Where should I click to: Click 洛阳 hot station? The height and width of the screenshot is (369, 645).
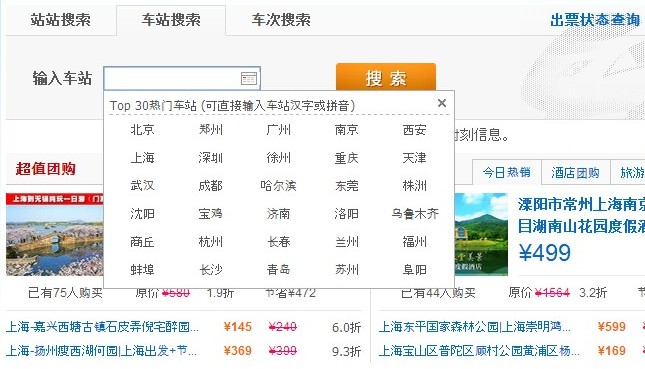(x=346, y=214)
